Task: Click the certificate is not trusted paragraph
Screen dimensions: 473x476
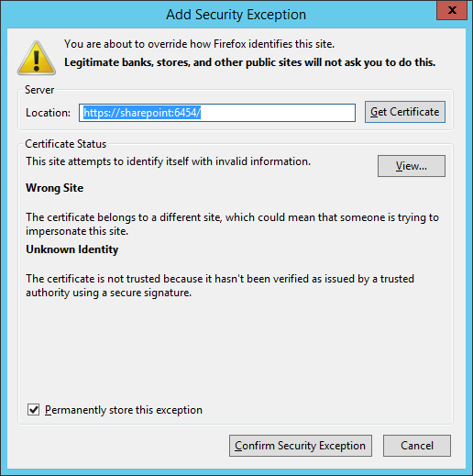Action: [x=220, y=285]
